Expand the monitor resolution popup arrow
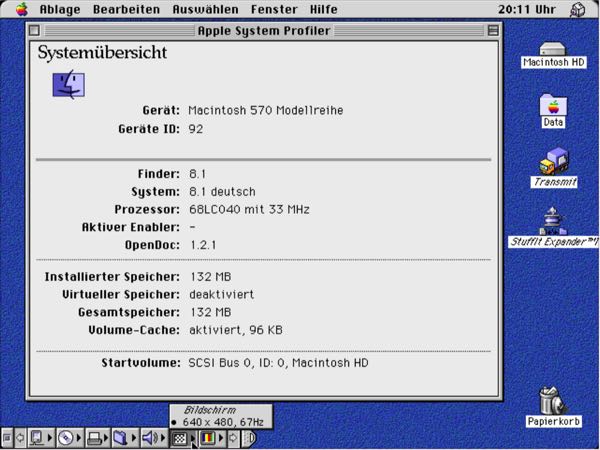Screen dimensions: 600x450 pyautogui.click(x=193, y=438)
